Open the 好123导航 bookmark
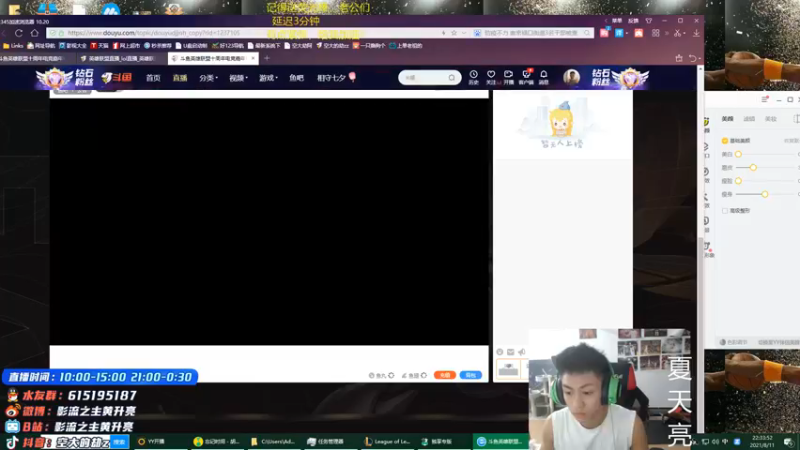The image size is (800, 450). (228, 46)
